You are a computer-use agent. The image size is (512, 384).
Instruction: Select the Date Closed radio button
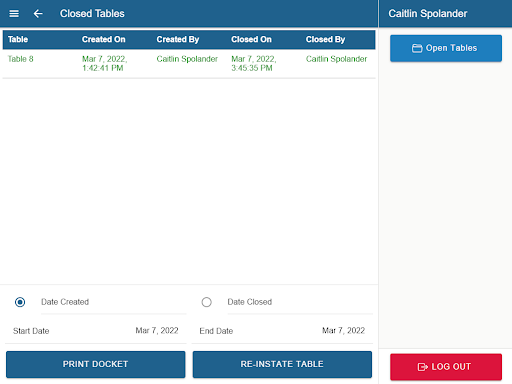coord(206,302)
